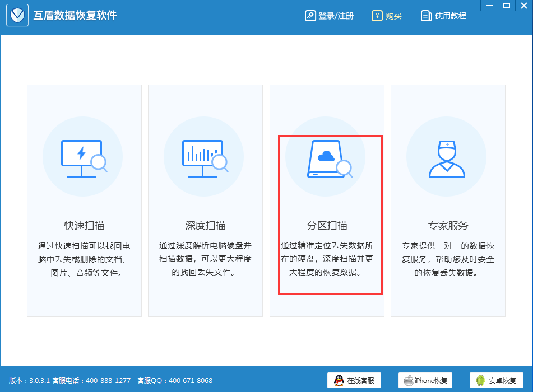Click the book icon beside 使用教程

click(x=427, y=16)
